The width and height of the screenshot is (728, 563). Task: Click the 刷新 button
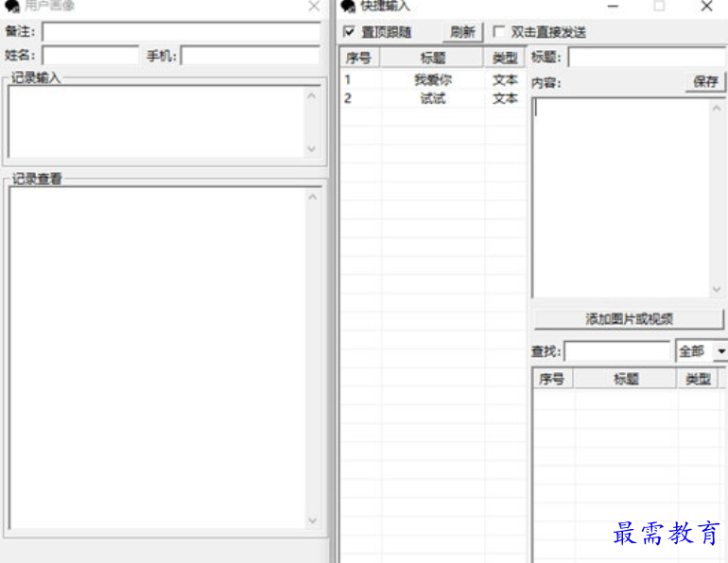tap(462, 32)
